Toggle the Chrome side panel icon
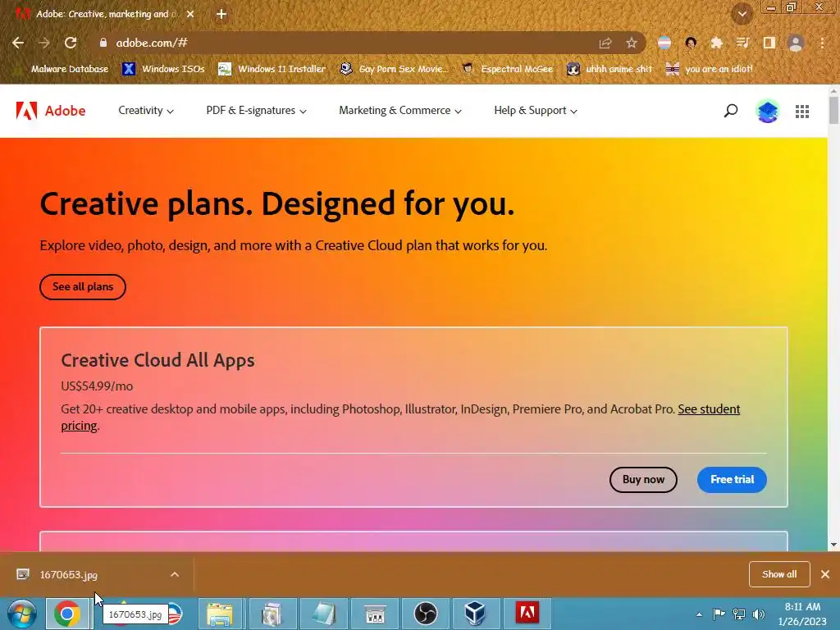The height and width of the screenshot is (630, 840). point(769,43)
